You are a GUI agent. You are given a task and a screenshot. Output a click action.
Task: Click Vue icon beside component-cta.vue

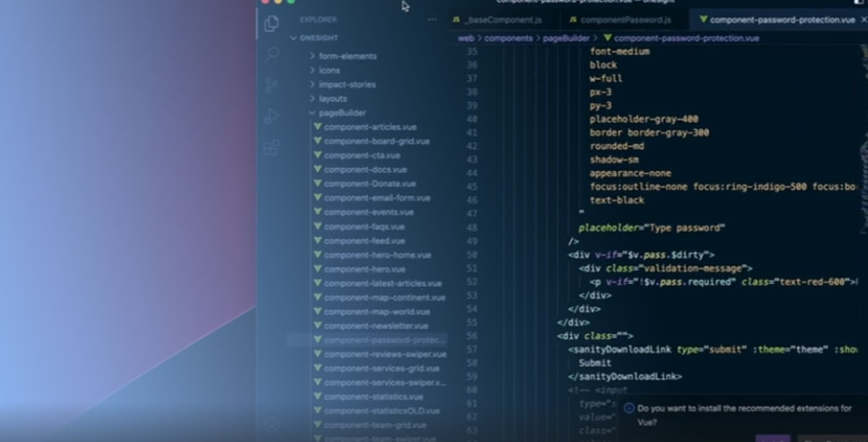318,154
